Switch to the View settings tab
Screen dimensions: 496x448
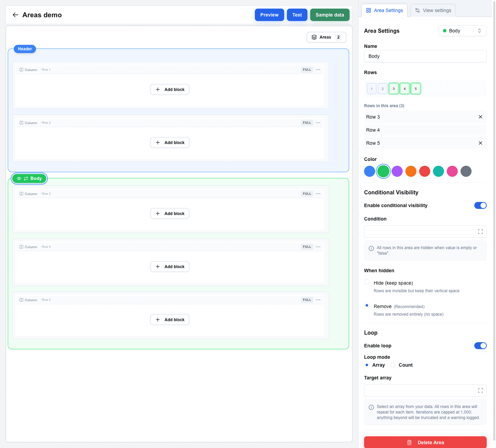[x=433, y=10]
